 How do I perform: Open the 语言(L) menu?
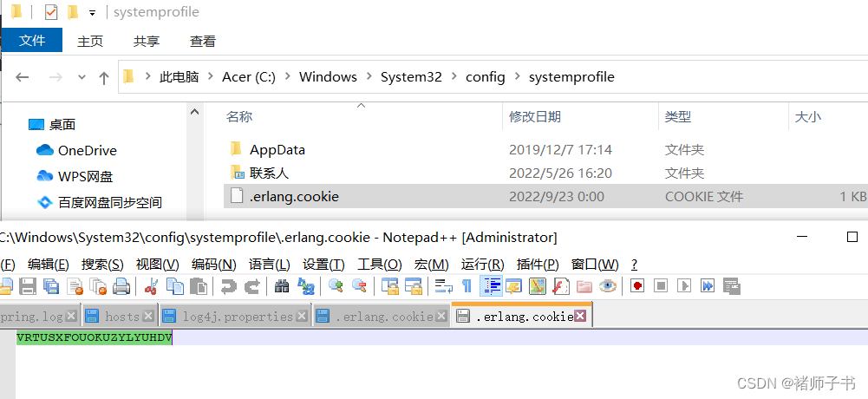click(270, 264)
